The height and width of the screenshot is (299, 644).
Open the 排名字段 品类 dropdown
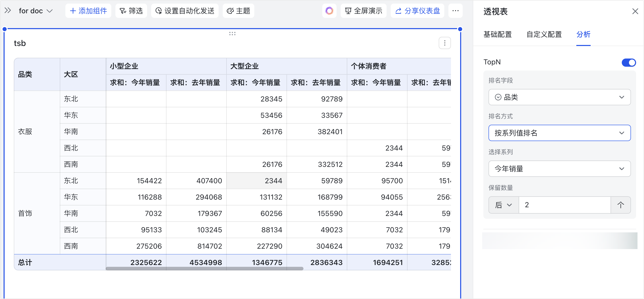(x=559, y=97)
